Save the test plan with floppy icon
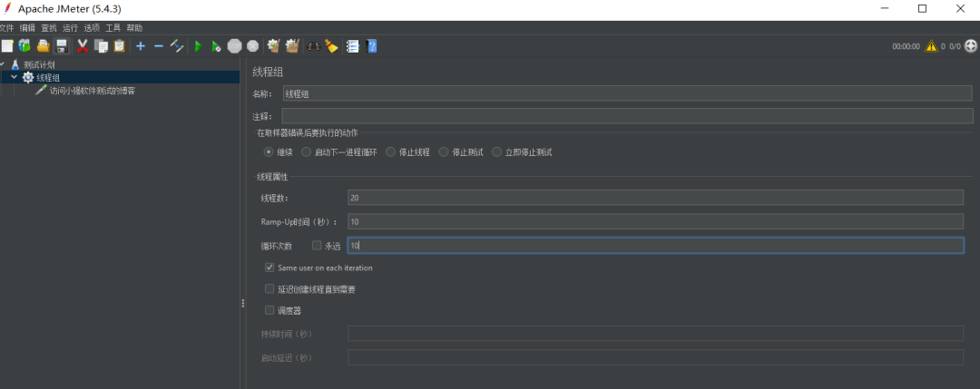This screenshot has height=389, width=980. tap(62, 45)
